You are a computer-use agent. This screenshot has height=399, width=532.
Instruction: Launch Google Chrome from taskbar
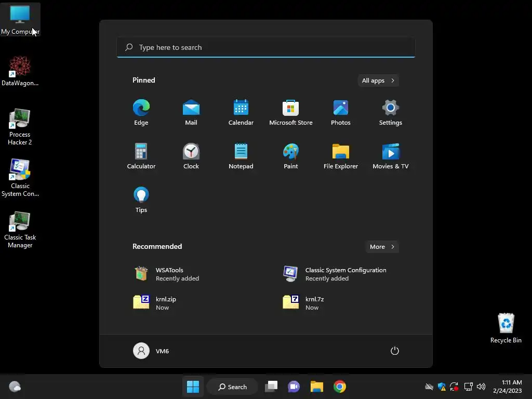(x=340, y=387)
